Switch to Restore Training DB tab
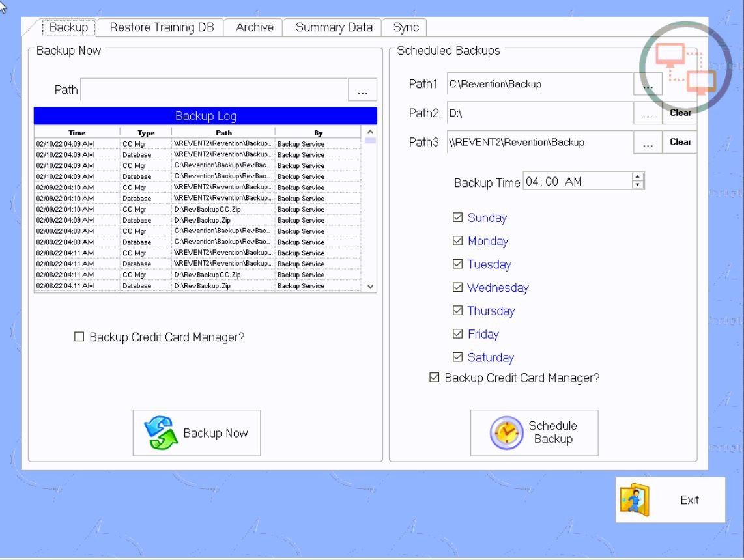 [162, 27]
